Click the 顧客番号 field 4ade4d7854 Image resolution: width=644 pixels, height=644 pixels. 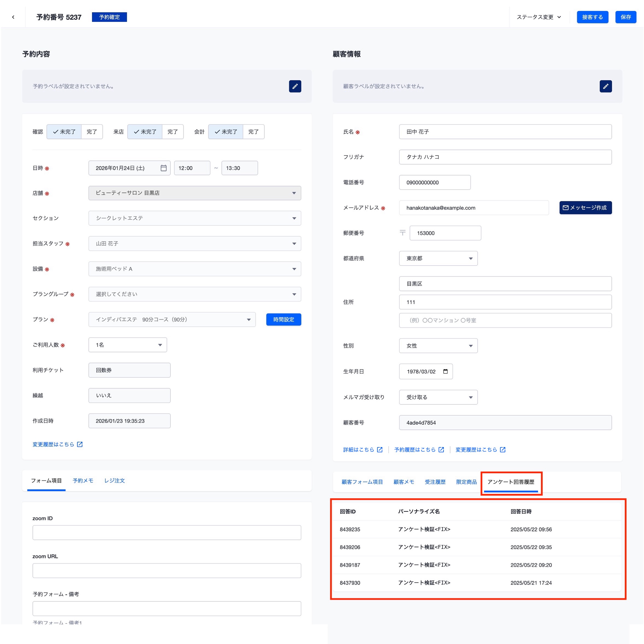tap(505, 423)
